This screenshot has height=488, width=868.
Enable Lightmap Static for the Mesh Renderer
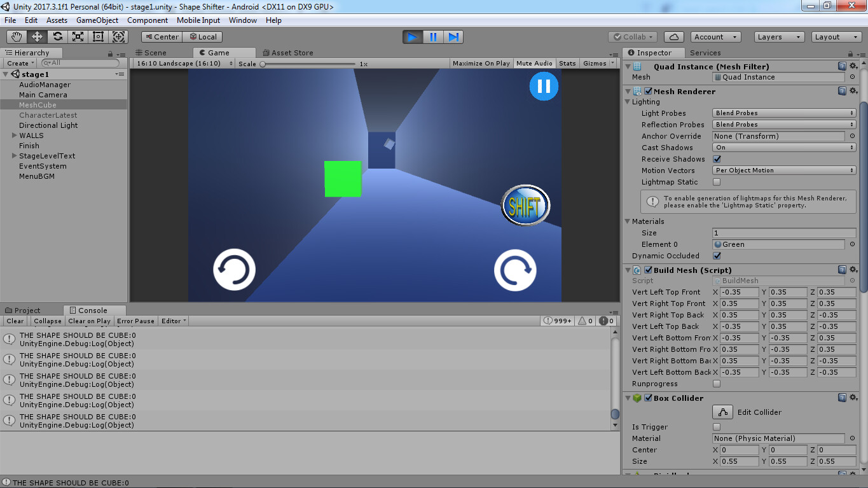tap(717, 182)
